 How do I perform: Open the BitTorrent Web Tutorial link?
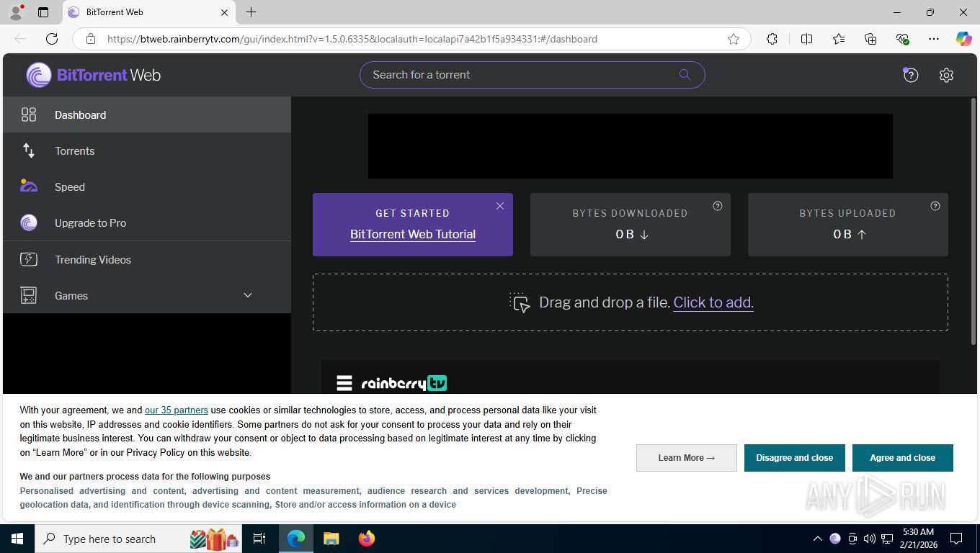(413, 234)
